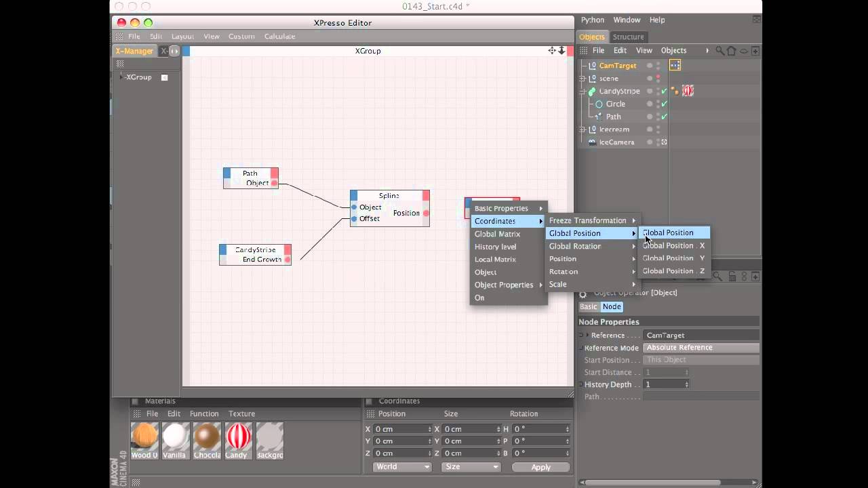The width and height of the screenshot is (868, 488).
Task: Collapse the CandyStripe object hierarchy
Action: (x=583, y=91)
